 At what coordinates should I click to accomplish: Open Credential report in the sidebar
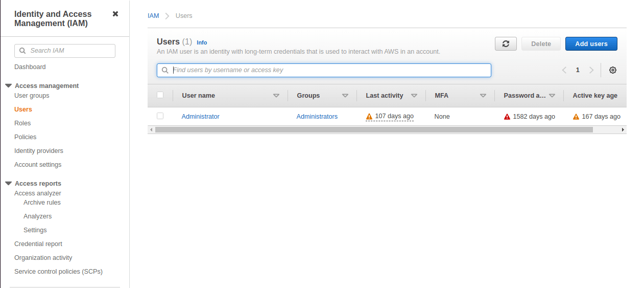pos(38,244)
